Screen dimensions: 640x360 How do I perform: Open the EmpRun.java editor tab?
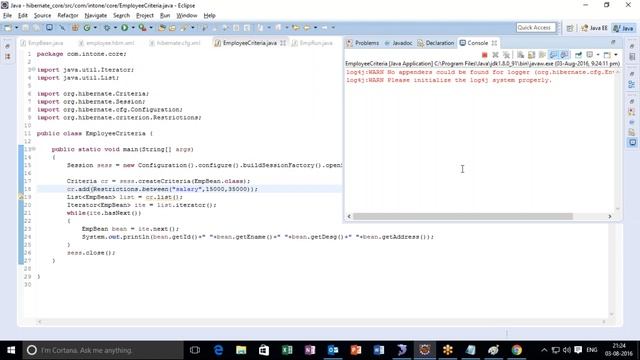[x=312, y=43]
